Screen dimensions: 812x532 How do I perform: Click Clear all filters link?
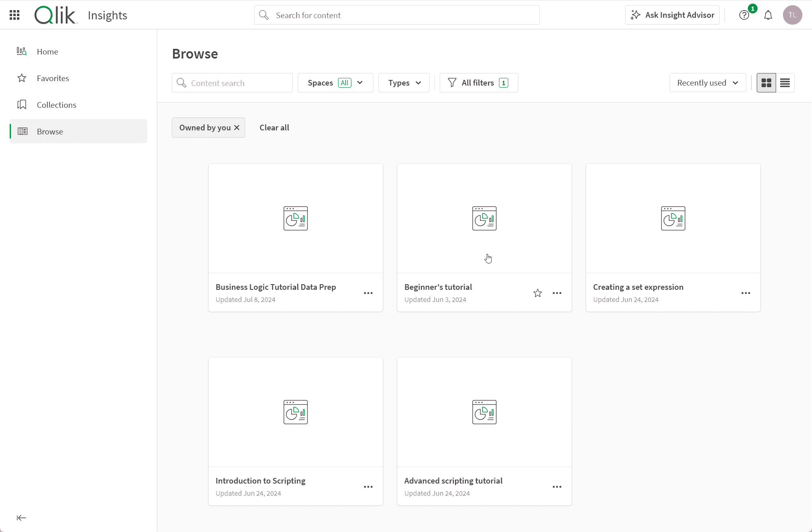[274, 128]
